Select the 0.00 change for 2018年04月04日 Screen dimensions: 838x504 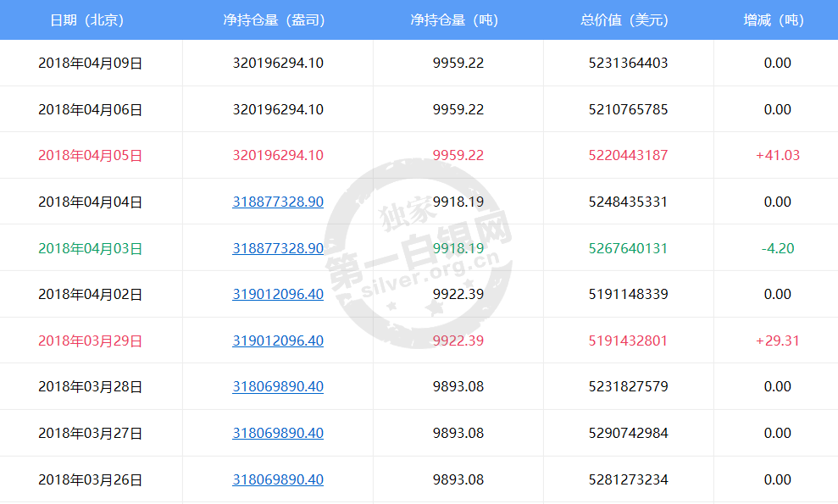click(x=778, y=202)
